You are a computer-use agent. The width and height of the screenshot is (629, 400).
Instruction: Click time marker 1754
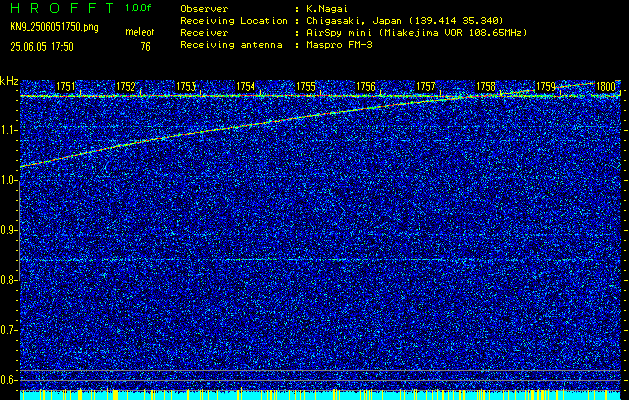coord(246,86)
